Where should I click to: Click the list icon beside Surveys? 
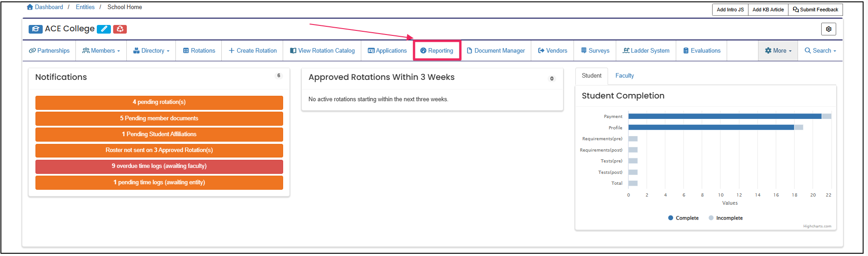tap(584, 51)
